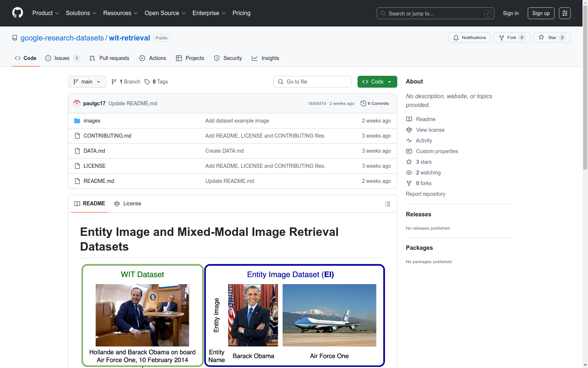Open 2 watching link

[423, 173]
